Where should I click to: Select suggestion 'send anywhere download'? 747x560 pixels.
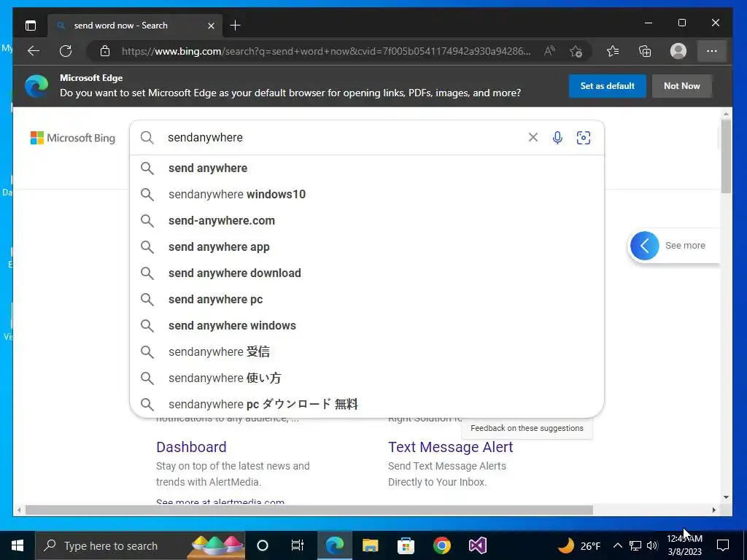tap(367, 273)
